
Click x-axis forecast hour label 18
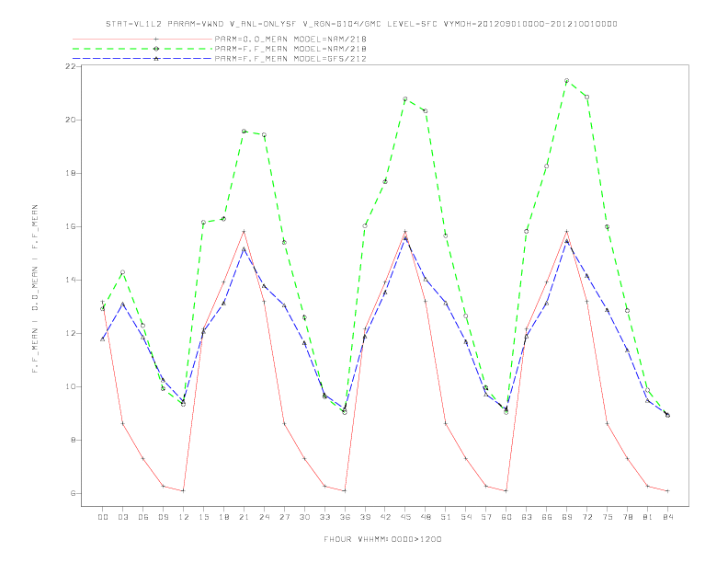pyautogui.click(x=223, y=517)
